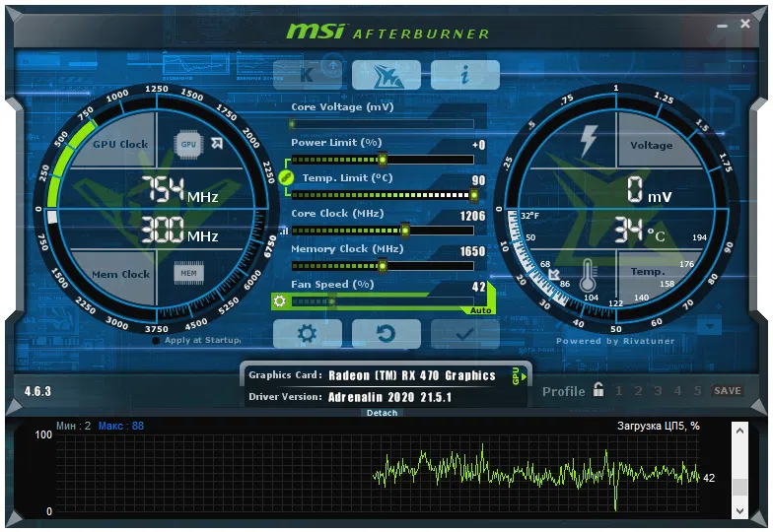
Task: Click the lightning bolt voltage icon
Action: (588, 141)
